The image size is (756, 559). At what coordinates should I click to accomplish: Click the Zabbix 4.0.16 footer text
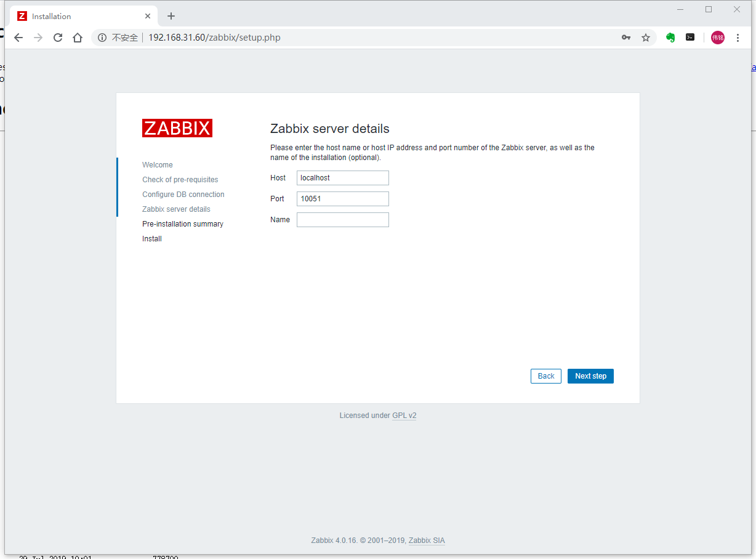(x=358, y=541)
